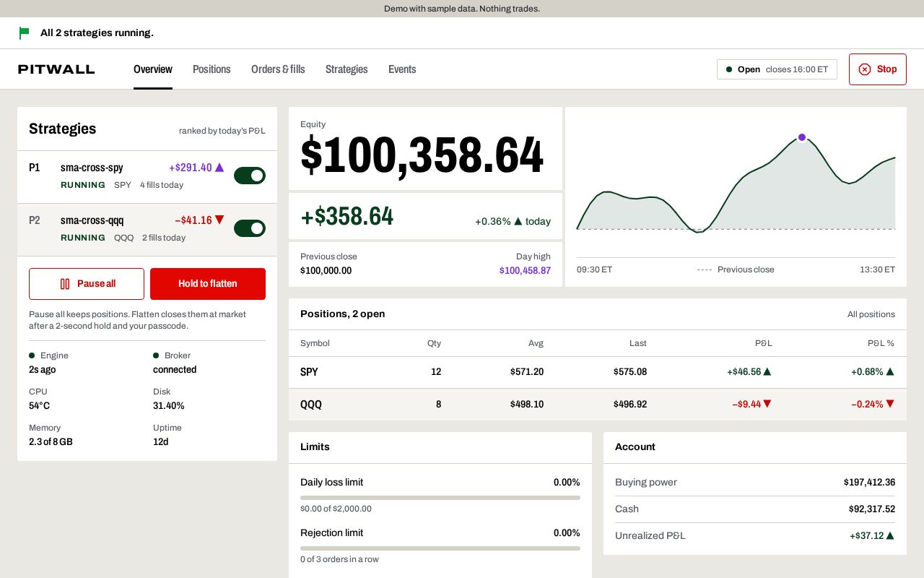Click the Uptime value 12d
924x578 pixels.
tap(160, 442)
